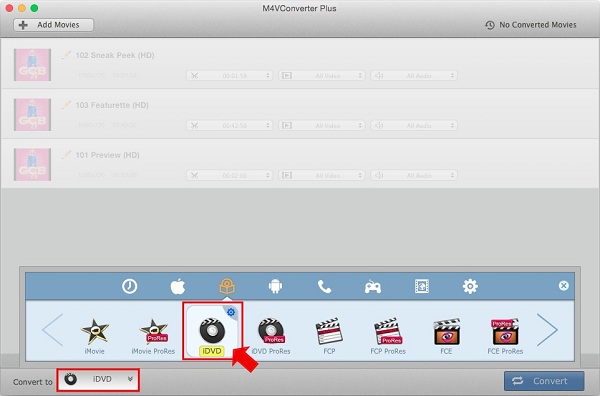Open the Convert to iDVD dropdown

98,380
